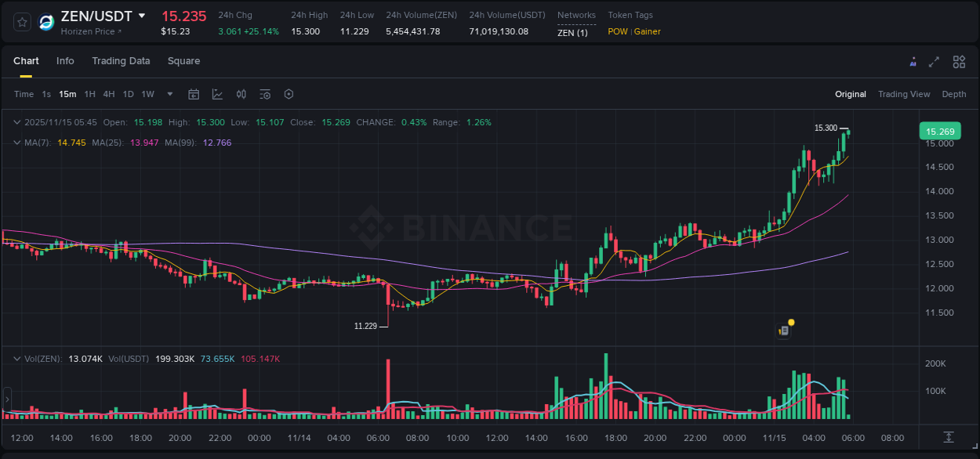980x459 pixels.
Task: Open the Trading View chart mode
Action: (x=904, y=94)
